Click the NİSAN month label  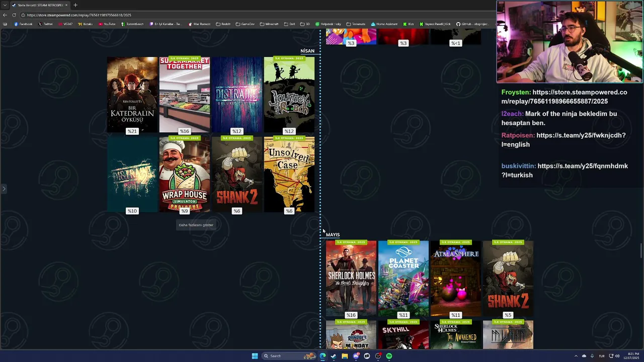(x=307, y=51)
